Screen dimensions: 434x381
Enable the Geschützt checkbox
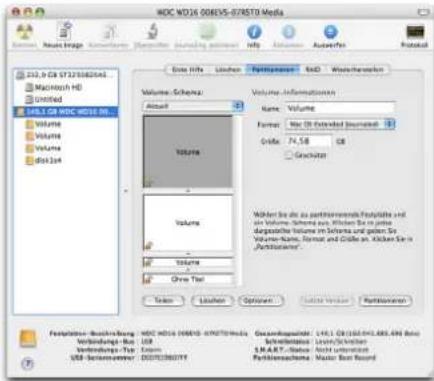(289, 155)
